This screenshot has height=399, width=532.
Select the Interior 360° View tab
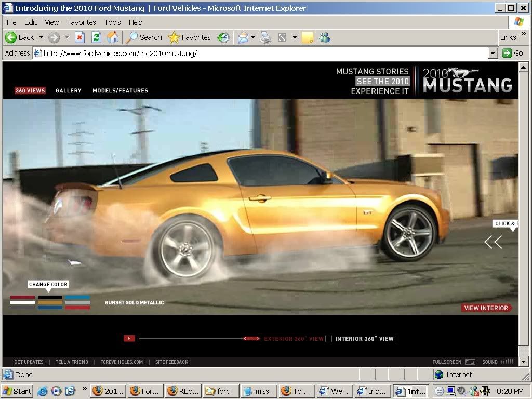(364, 339)
